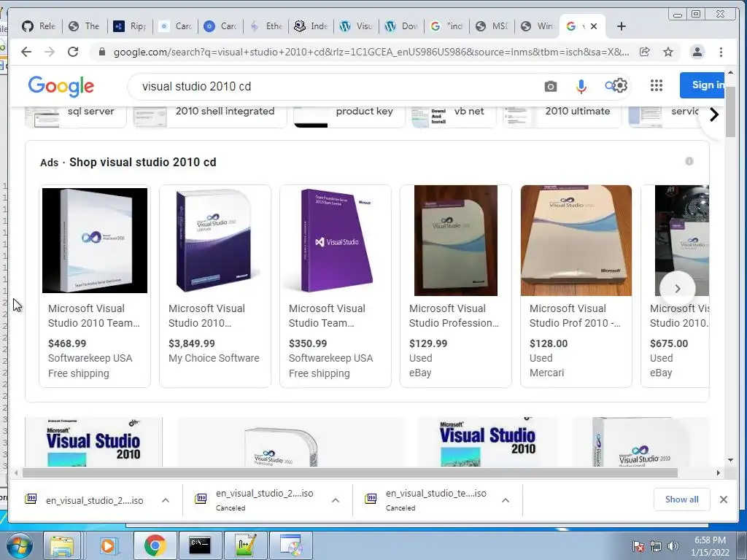The image size is (747, 560).
Task: Open the Notepad++ taskbar icon
Action: 245,545
